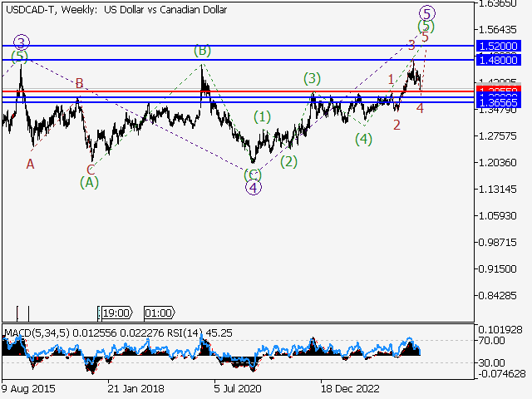Click the 1.48000 price level tag

496,60
